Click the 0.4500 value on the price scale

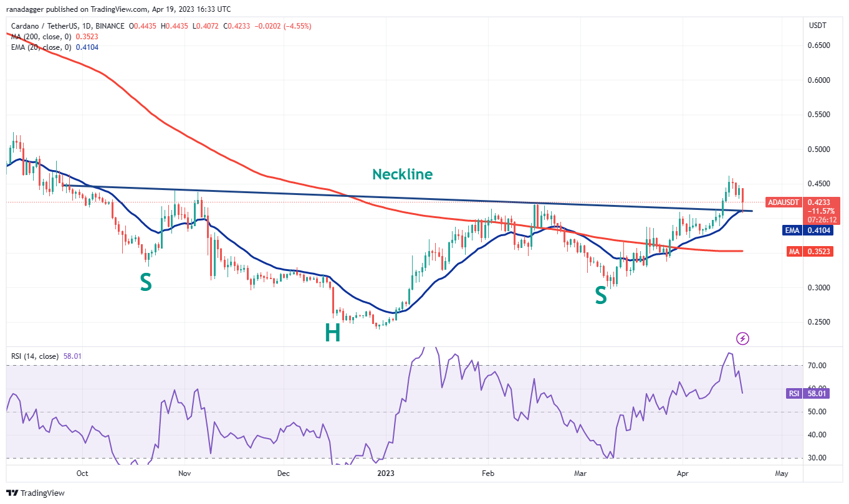tap(820, 184)
